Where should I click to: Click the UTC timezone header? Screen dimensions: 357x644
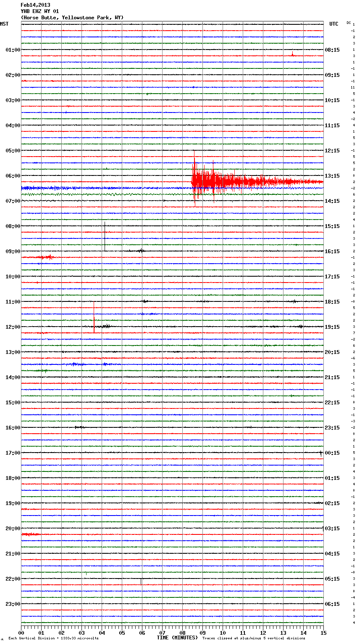333,24
